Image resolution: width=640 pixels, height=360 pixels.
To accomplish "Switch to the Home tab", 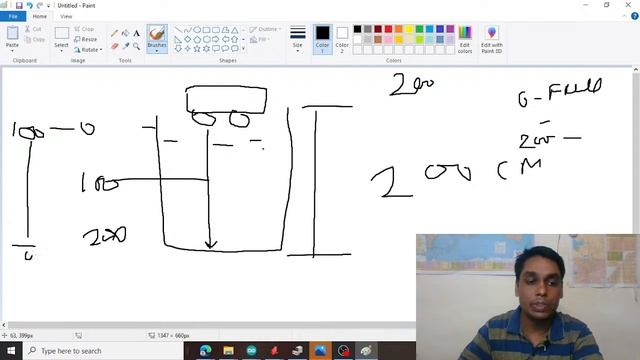I will [x=40, y=16].
